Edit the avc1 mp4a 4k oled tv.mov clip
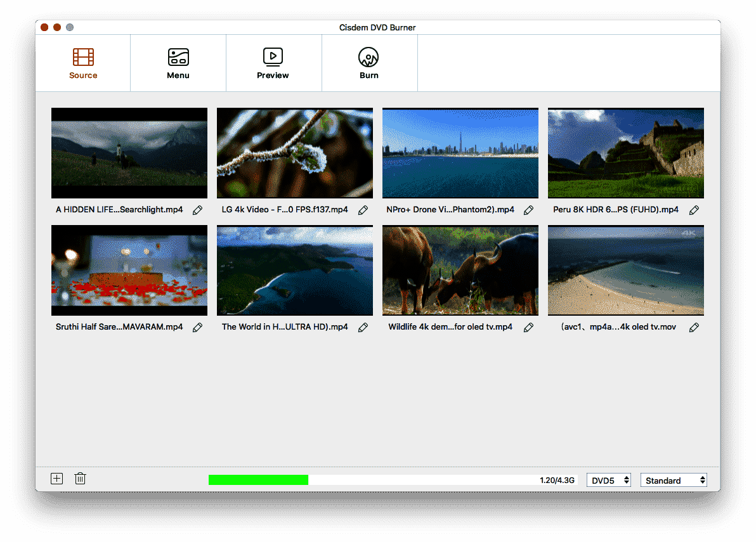Viewport: 756px width, 542px height. (x=694, y=327)
